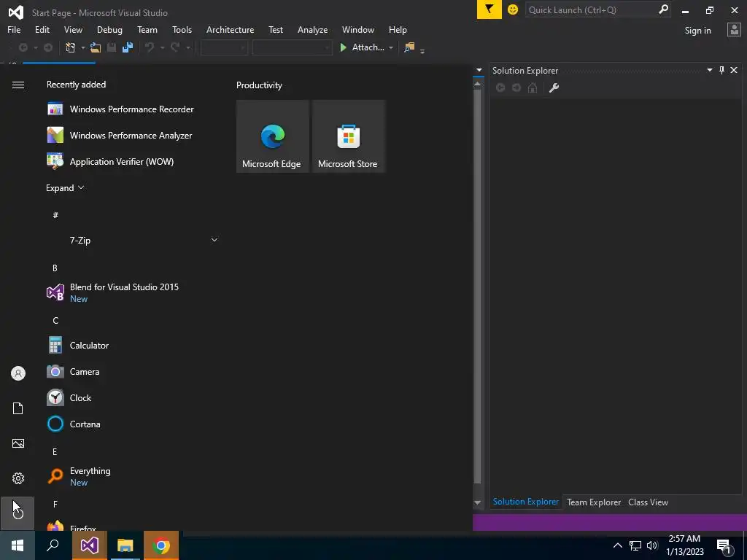Open Settings gear in Start sidebar
The height and width of the screenshot is (560, 747).
[18, 478]
